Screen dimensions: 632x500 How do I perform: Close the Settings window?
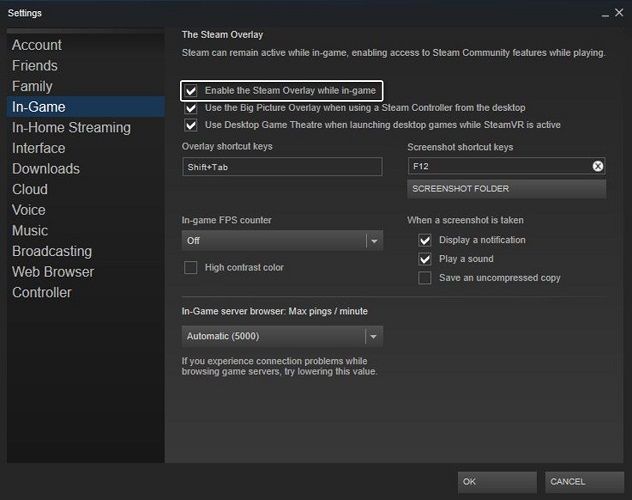pyautogui.click(x=619, y=13)
